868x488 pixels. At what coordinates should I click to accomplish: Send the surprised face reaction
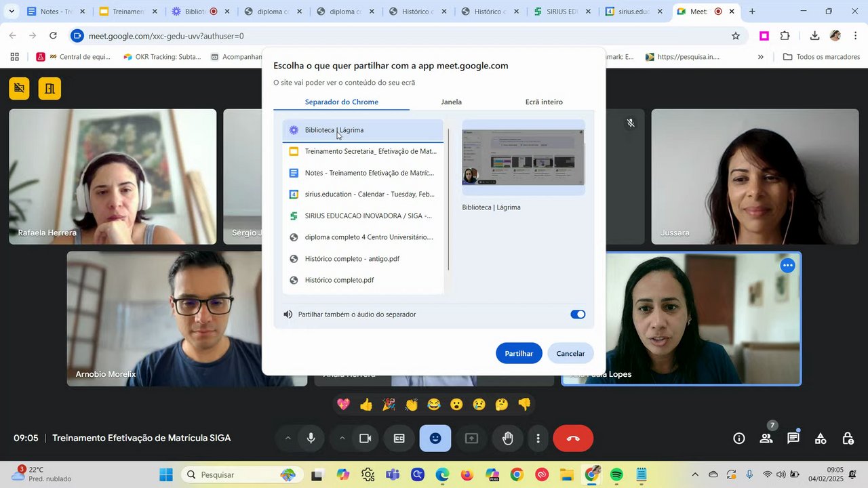point(456,405)
